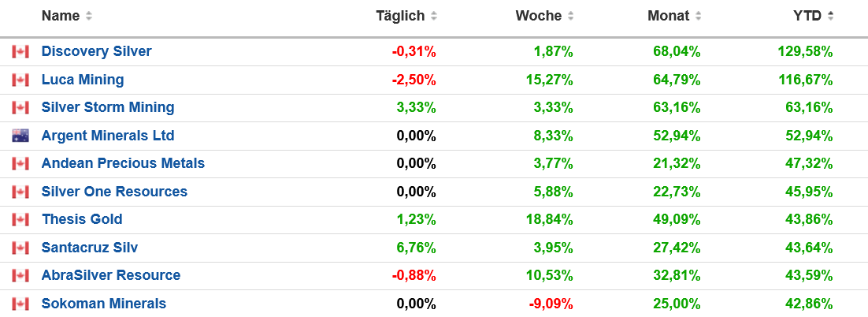Click the flag icon beside Thesis Gold
Viewport: 868px width, 317px height.
tap(20, 220)
